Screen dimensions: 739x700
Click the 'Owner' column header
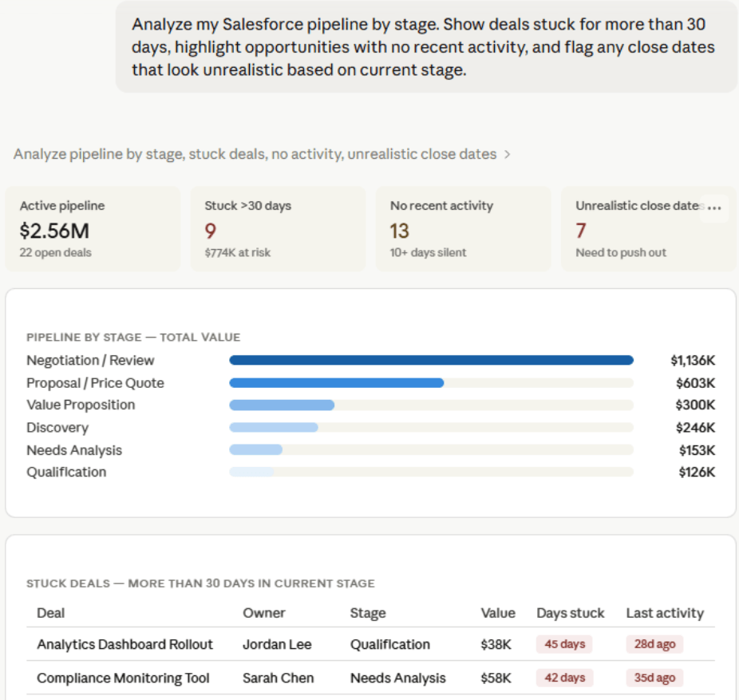264,613
